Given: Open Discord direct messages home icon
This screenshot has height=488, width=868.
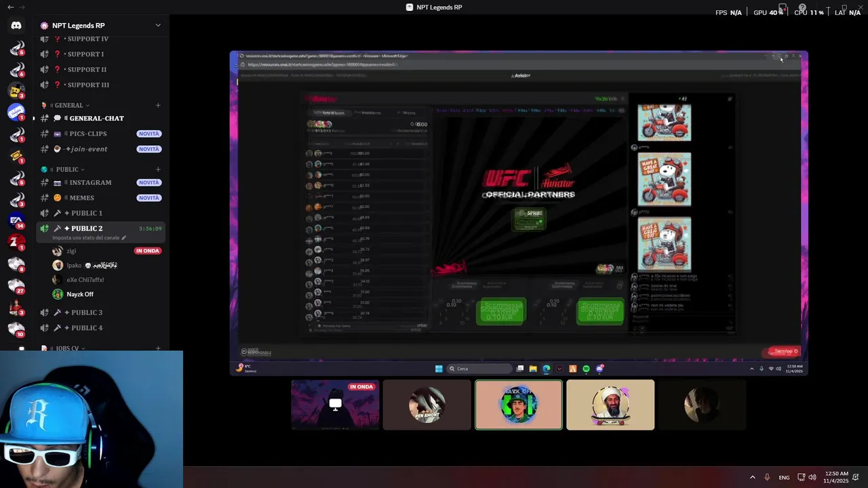Looking at the screenshot, I should 16,26.
